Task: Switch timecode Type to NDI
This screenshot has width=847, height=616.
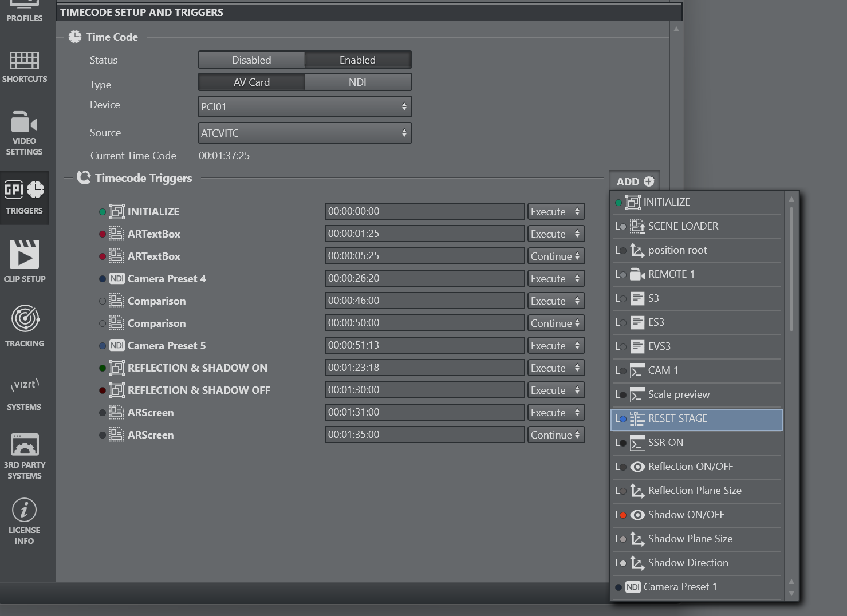Action: click(357, 82)
